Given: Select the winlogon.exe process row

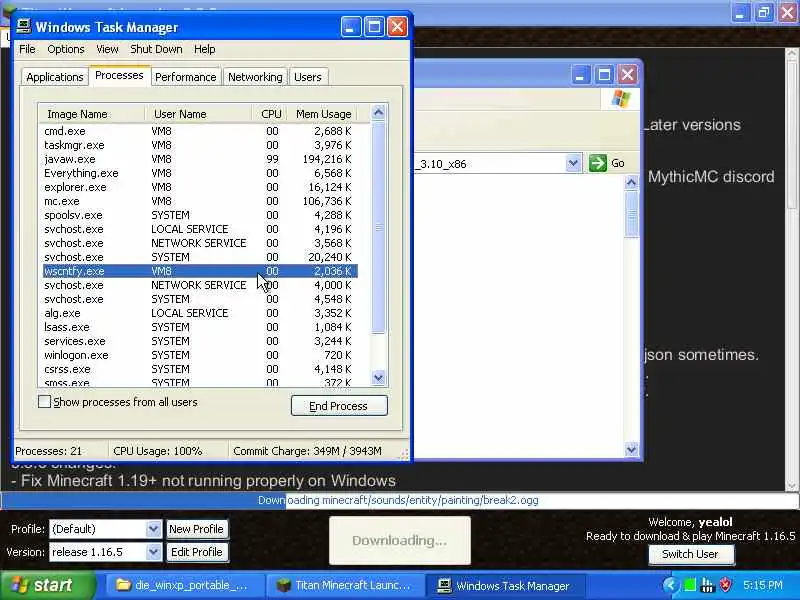Looking at the screenshot, I should (200, 355).
